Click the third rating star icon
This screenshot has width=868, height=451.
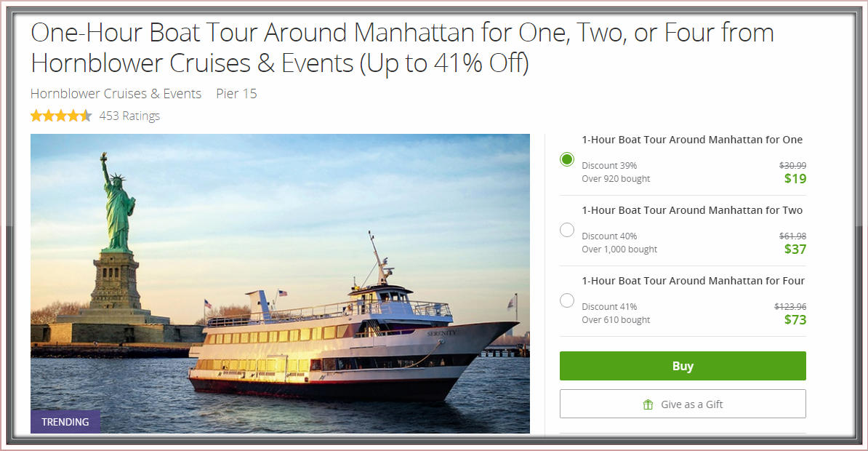pyautogui.click(x=59, y=115)
